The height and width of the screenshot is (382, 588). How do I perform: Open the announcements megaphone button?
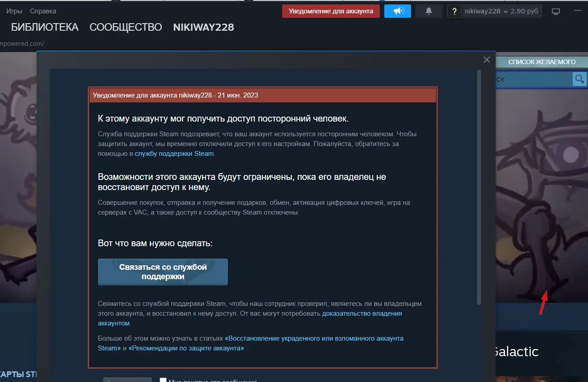coord(397,11)
